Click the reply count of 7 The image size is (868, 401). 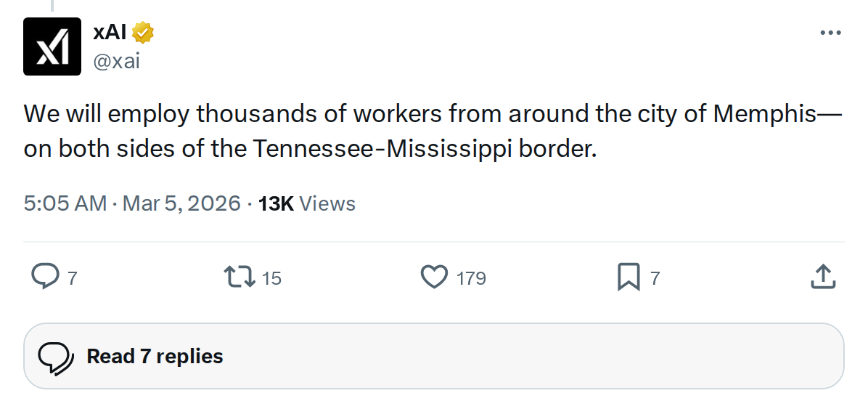(72, 278)
